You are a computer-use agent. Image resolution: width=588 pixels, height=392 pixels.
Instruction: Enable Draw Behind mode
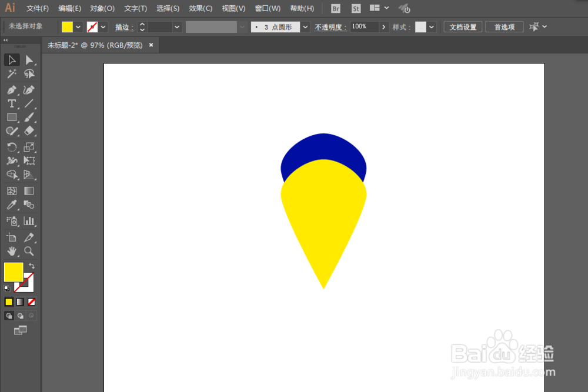tap(20, 316)
